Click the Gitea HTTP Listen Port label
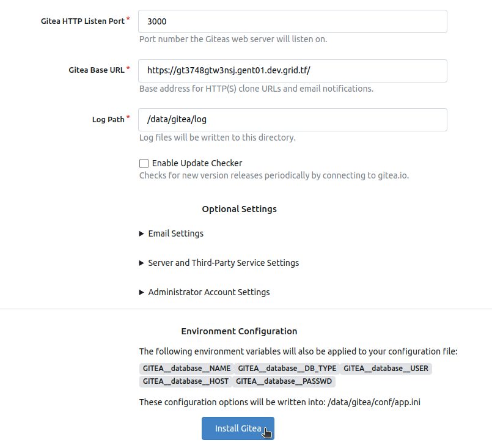The width and height of the screenshot is (492, 448). [x=82, y=21]
